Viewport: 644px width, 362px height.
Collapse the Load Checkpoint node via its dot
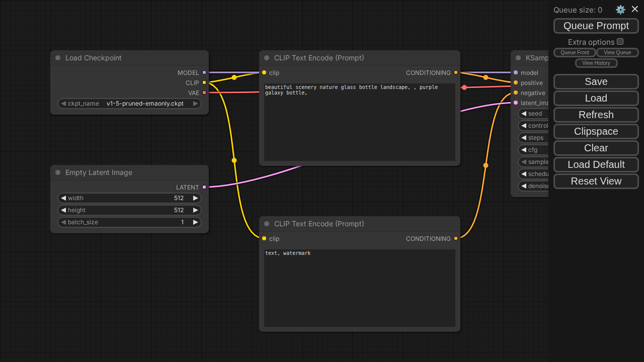click(x=58, y=58)
